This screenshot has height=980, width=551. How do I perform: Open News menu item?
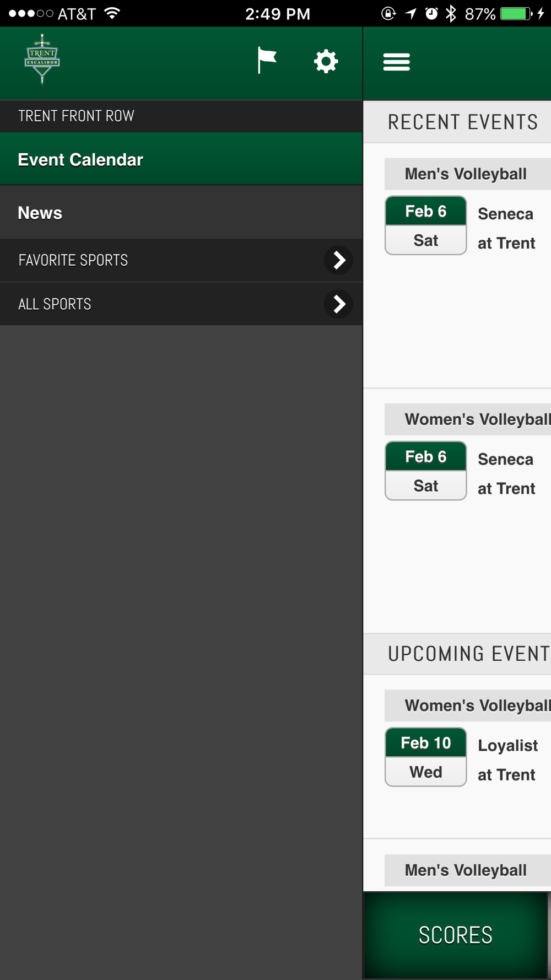tap(181, 213)
